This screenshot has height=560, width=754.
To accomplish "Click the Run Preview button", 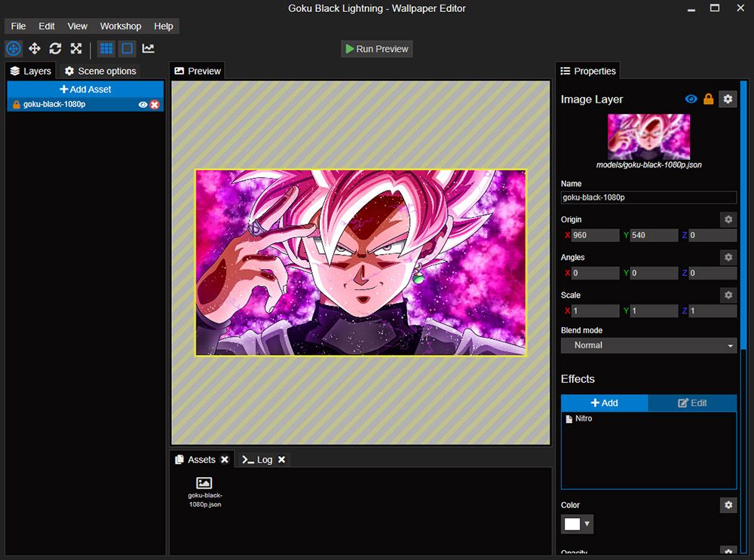I will pos(376,48).
